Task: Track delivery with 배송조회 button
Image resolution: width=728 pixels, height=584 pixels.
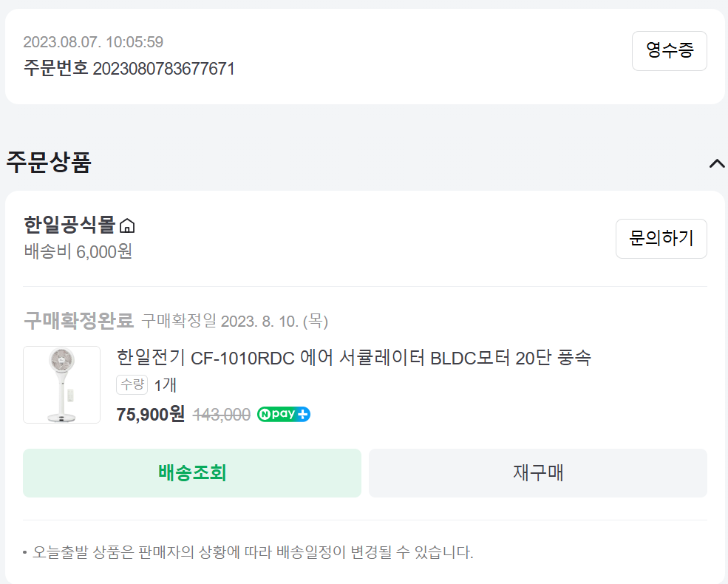Action: (192, 473)
